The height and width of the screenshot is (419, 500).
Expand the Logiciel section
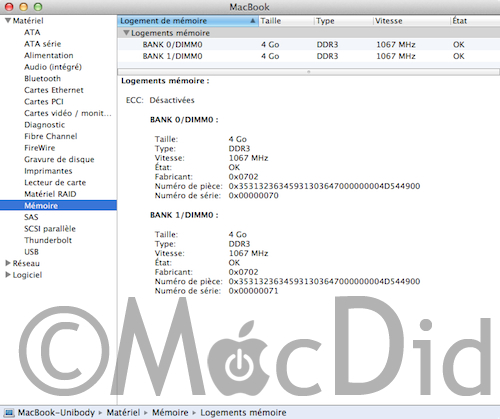(8, 275)
